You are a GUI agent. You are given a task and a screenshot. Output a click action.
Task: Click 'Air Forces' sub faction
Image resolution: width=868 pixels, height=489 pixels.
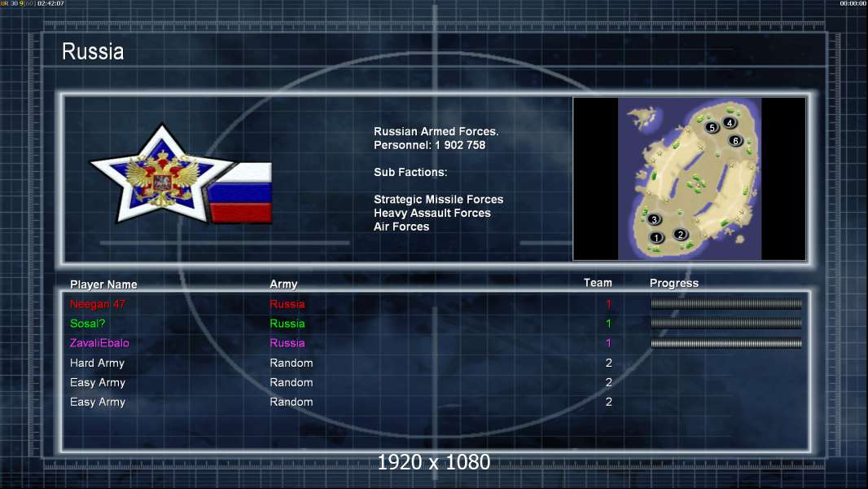[401, 227]
